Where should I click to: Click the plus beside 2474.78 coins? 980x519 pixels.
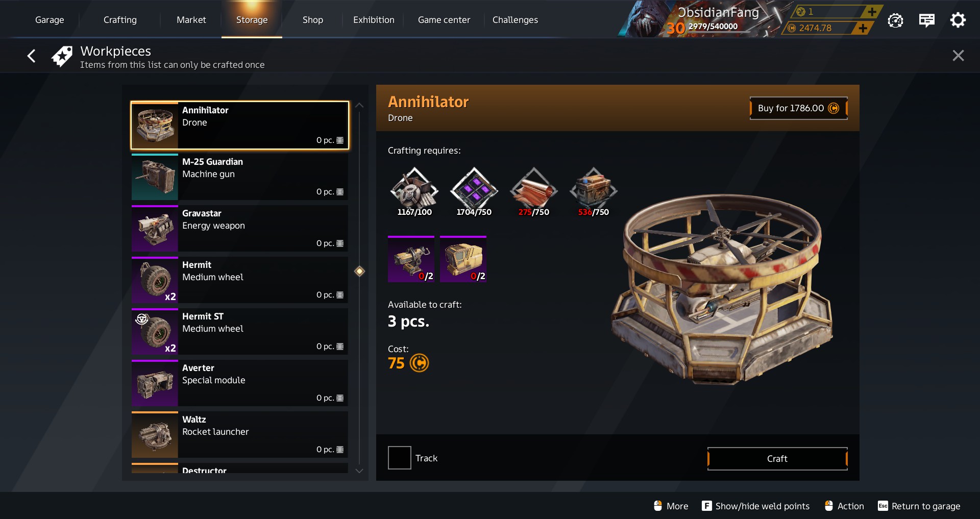point(863,28)
